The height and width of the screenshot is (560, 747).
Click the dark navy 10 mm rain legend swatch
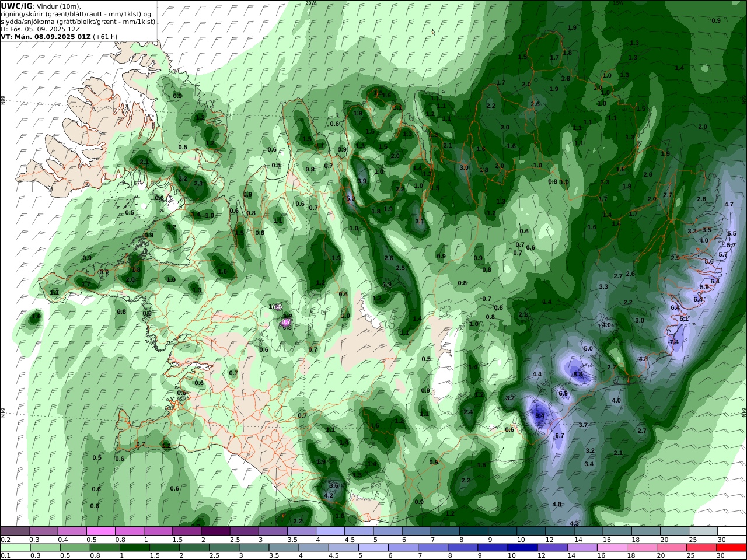tap(522, 548)
